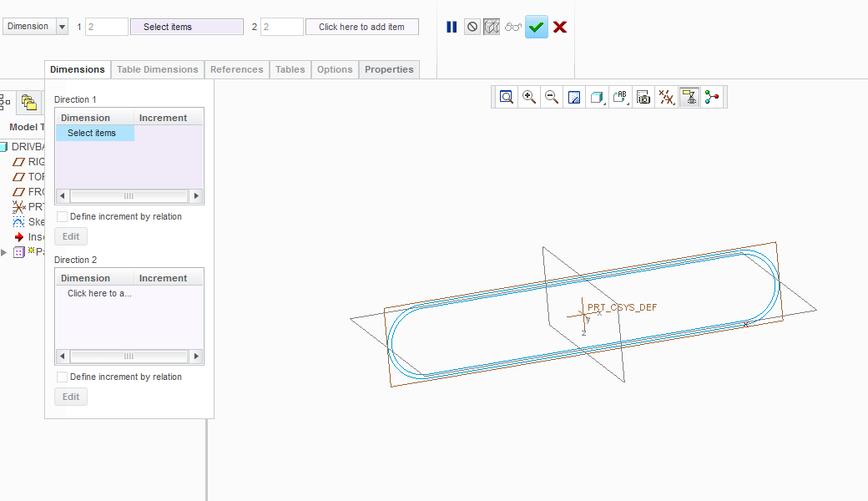
Task: Select the TOP datum plane tree item
Action: click(x=28, y=176)
